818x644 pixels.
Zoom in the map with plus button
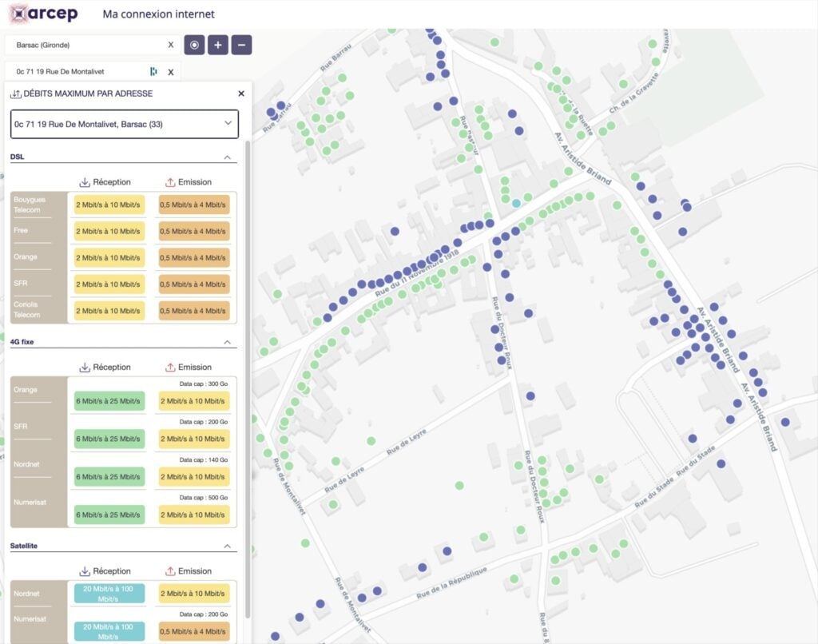pyautogui.click(x=218, y=45)
